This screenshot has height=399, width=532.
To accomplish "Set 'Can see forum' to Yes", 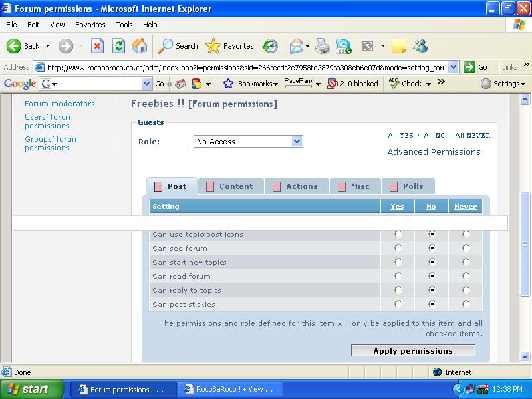I will (398, 248).
